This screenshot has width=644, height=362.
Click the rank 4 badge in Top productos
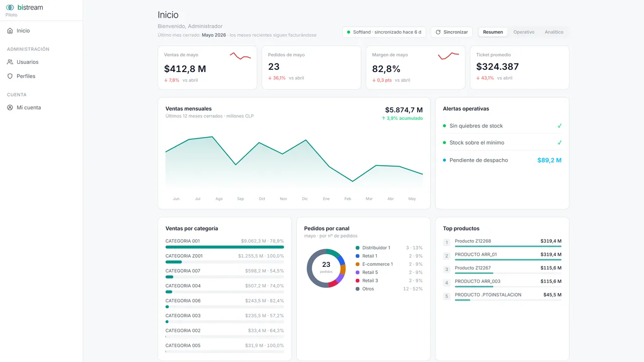pyautogui.click(x=446, y=283)
